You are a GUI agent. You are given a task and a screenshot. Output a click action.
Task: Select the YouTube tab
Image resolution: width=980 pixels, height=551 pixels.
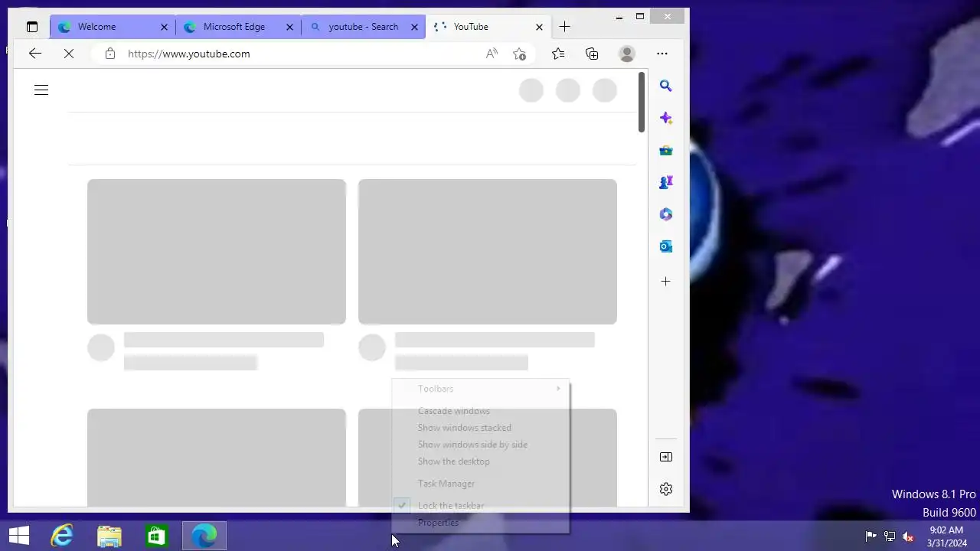click(488, 27)
